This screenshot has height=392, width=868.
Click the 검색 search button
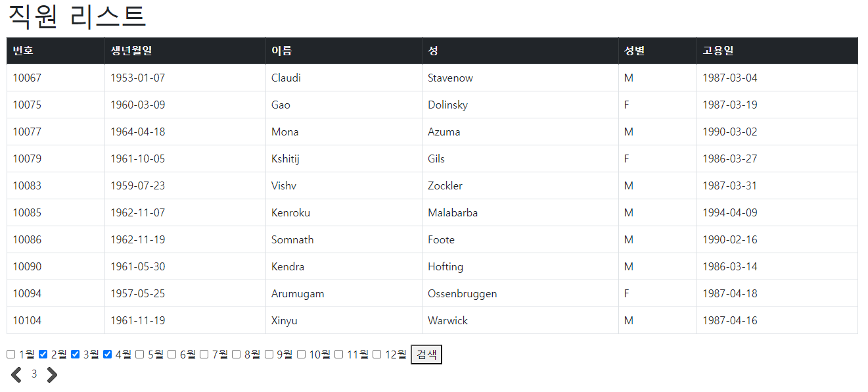point(426,355)
